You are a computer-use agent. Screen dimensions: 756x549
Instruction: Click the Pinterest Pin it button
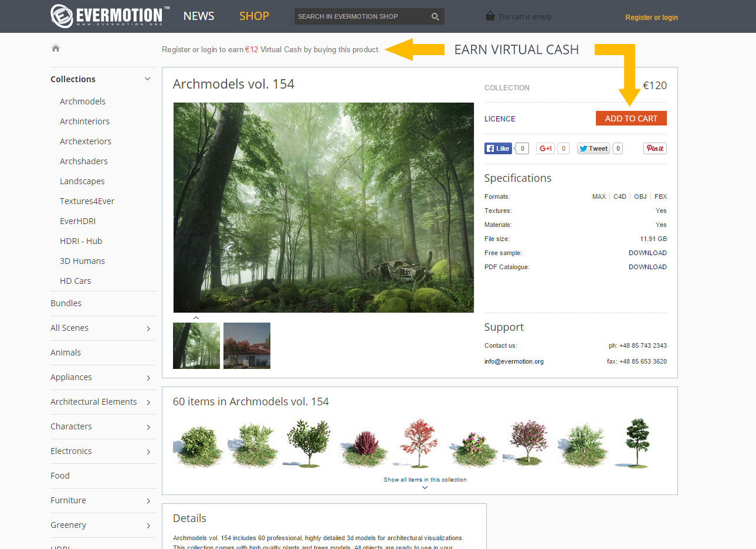click(x=655, y=148)
